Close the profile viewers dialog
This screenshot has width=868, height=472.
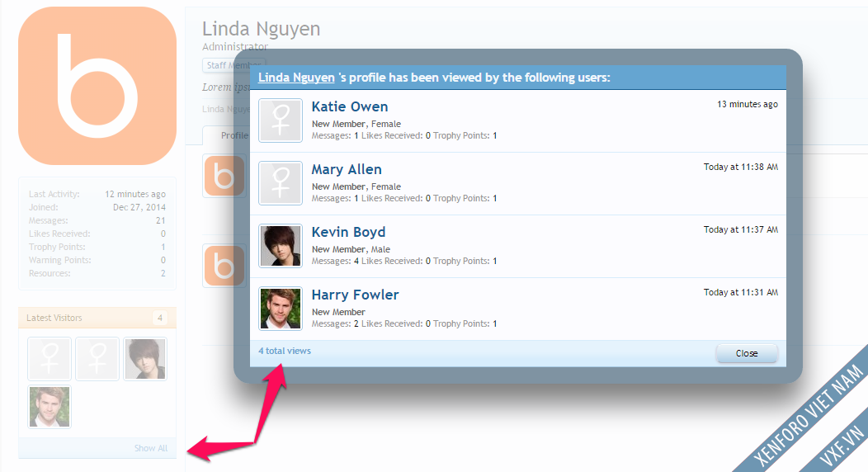747,353
